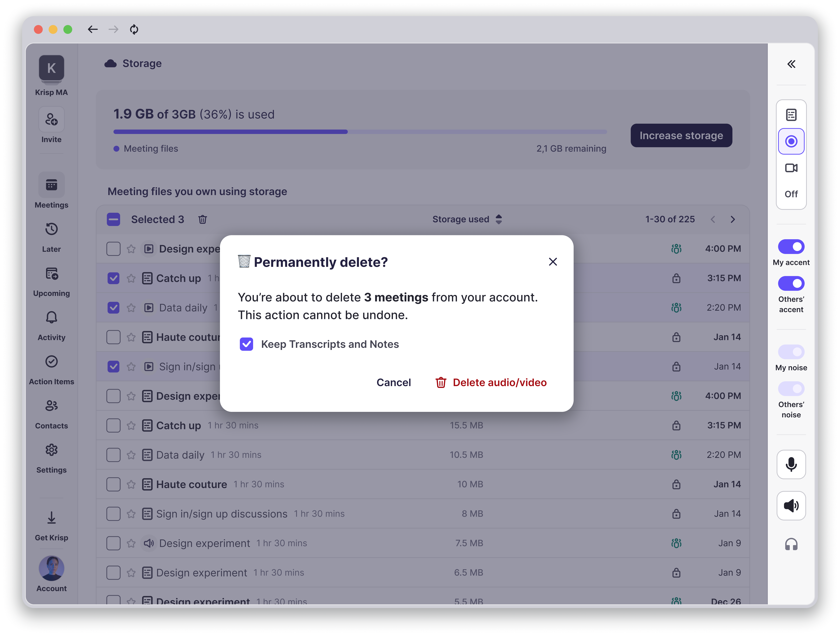Uncheck Keep Transcripts and Notes

point(246,344)
